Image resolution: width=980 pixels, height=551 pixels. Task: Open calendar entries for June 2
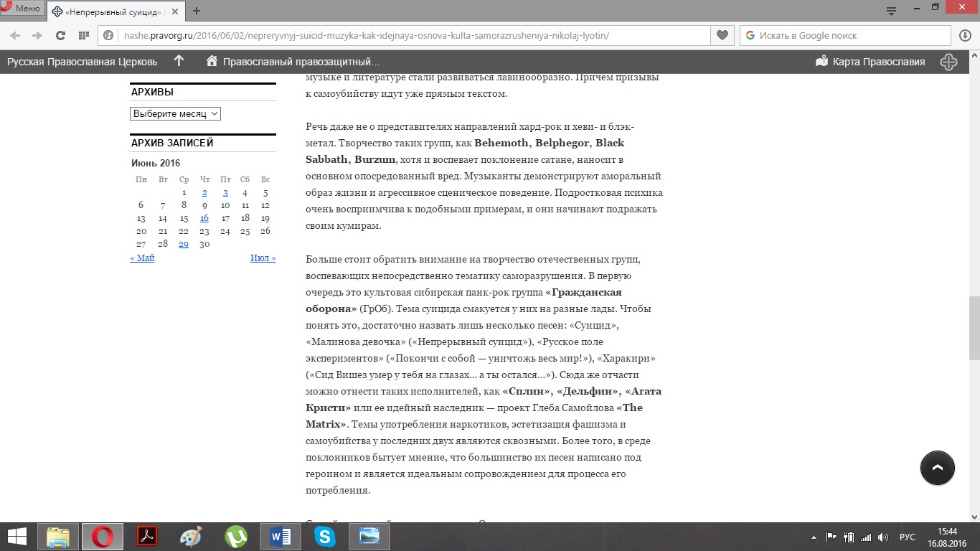click(x=204, y=192)
